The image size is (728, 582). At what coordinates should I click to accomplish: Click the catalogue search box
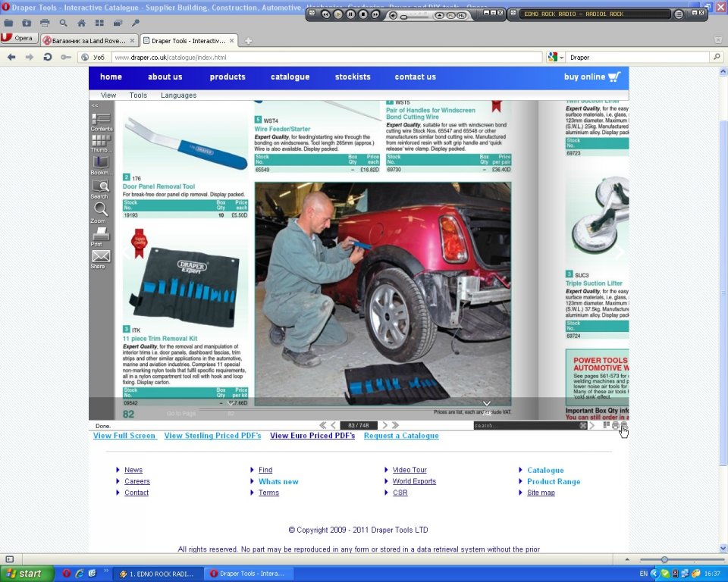point(526,426)
